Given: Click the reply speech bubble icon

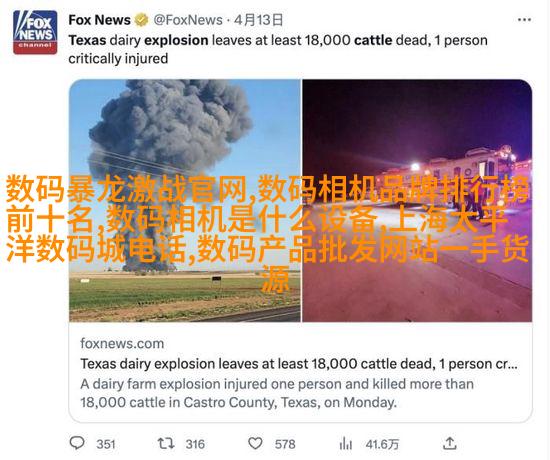Looking at the screenshot, I should point(77,443).
